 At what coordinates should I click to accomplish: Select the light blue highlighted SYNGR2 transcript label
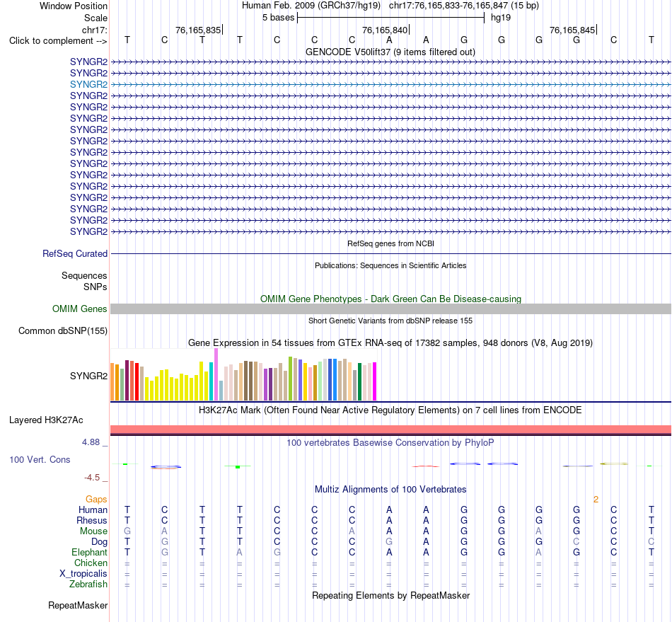(x=88, y=84)
